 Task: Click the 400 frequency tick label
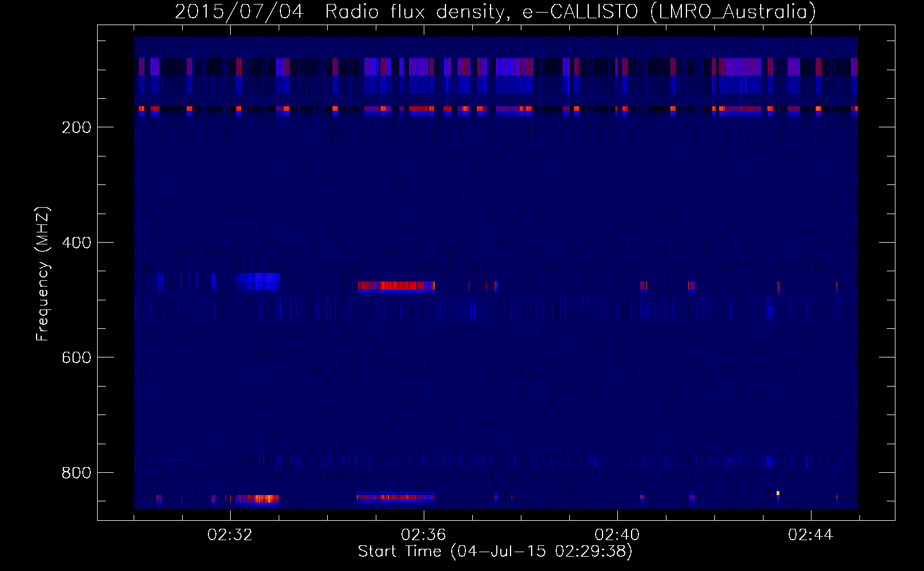click(x=77, y=243)
